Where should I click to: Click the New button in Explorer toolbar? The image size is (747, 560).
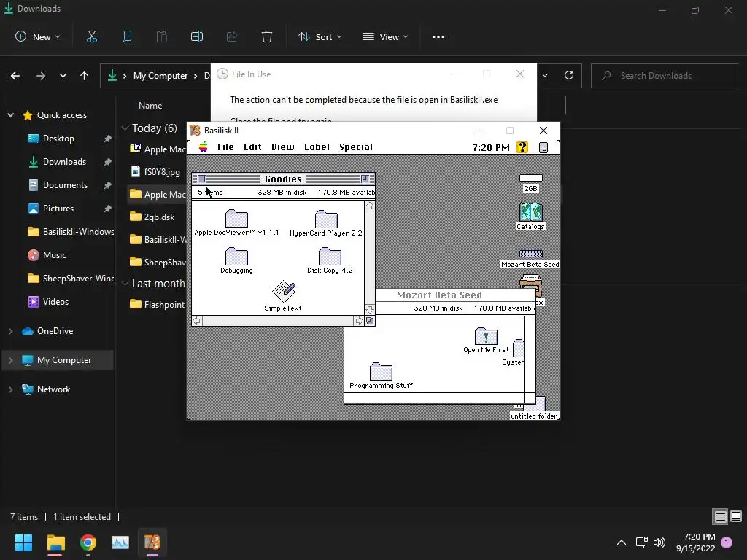38,36
